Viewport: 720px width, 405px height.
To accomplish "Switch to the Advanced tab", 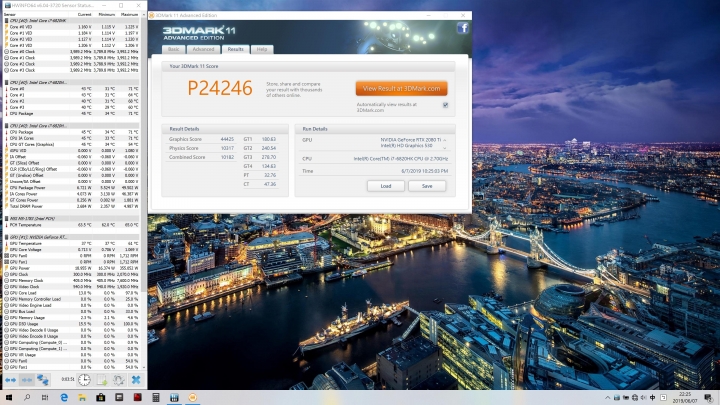I will pos(203,49).
